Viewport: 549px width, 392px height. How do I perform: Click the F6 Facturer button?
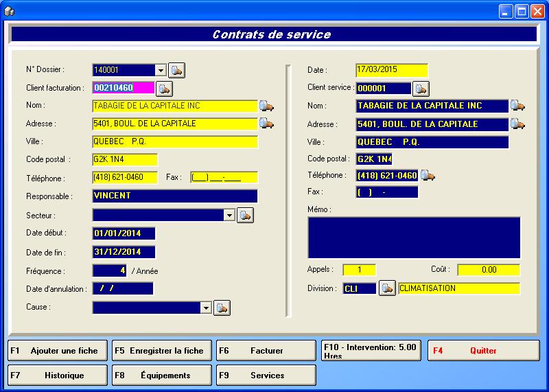coord(266,350)
